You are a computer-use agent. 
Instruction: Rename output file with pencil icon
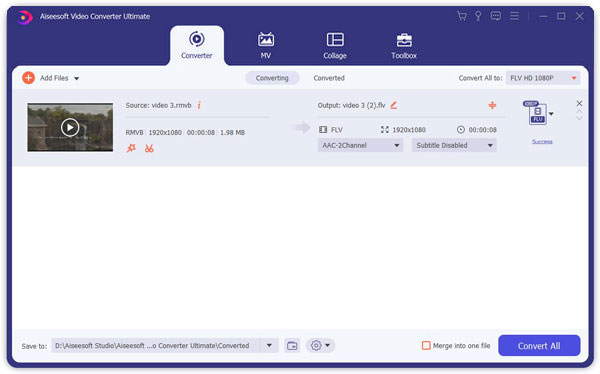pos(393,105)
